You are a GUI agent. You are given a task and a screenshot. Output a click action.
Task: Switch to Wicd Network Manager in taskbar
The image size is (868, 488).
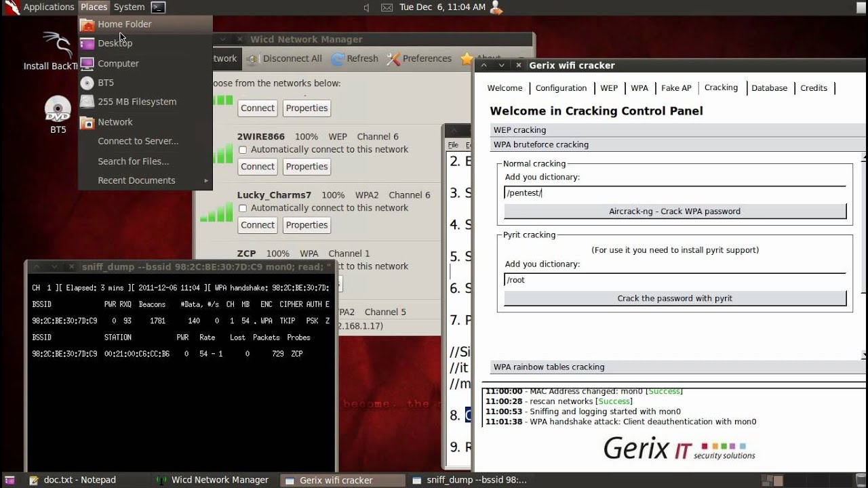[x=212, y=480]
